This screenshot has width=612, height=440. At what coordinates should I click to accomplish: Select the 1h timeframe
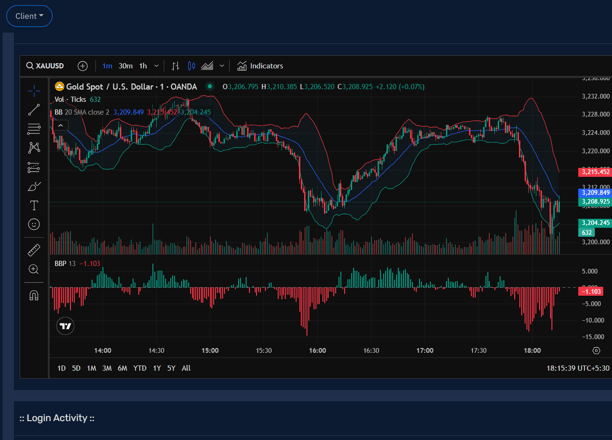point(143,66)
